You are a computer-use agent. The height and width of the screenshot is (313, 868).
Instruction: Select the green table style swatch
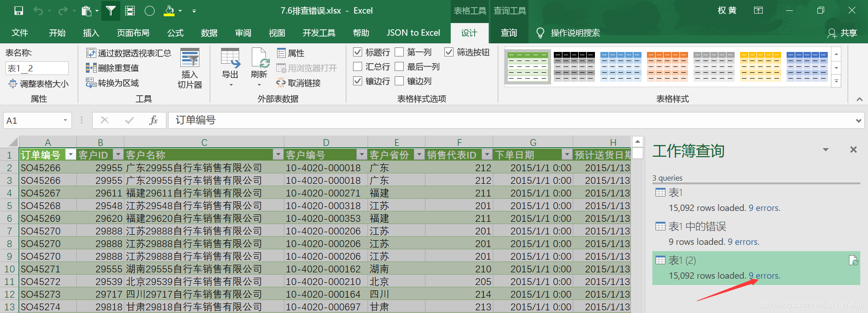528,67
